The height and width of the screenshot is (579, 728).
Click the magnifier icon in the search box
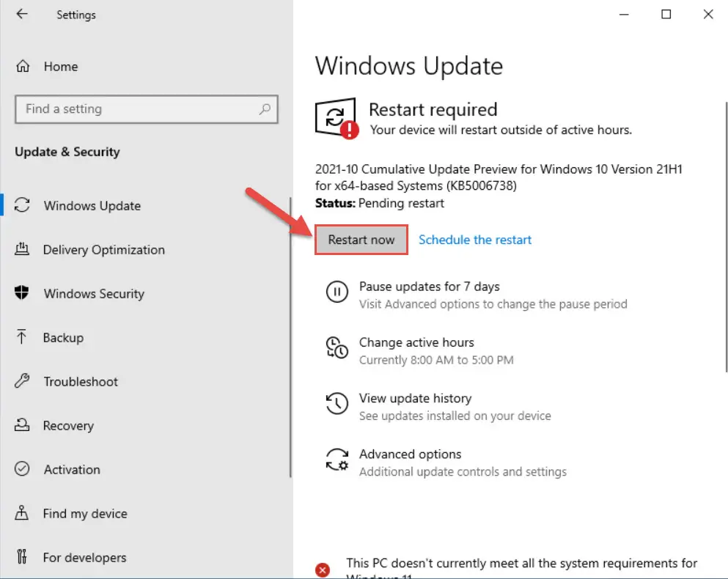(265, 109)
